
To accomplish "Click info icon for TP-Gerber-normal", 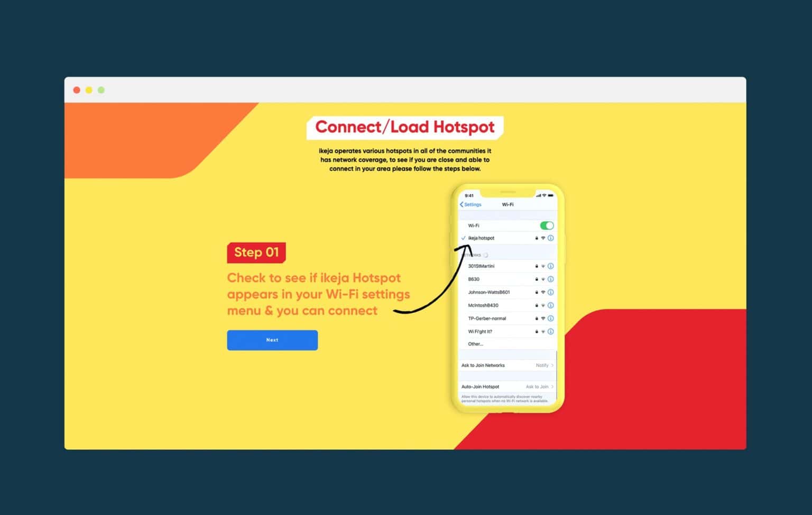I will (x=550, y=319).
